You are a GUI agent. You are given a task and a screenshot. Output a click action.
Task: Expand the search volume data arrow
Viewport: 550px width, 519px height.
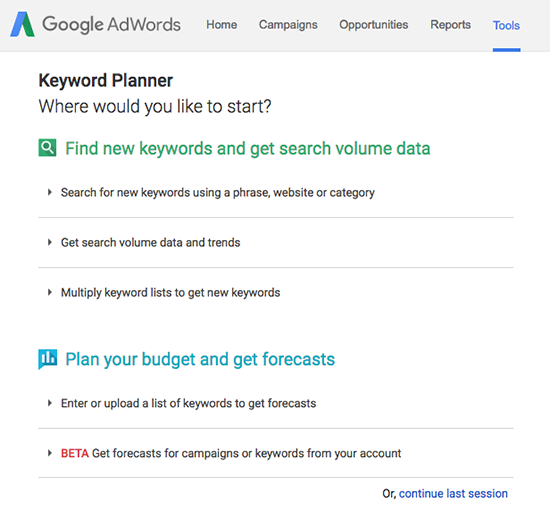pos(50,242)
